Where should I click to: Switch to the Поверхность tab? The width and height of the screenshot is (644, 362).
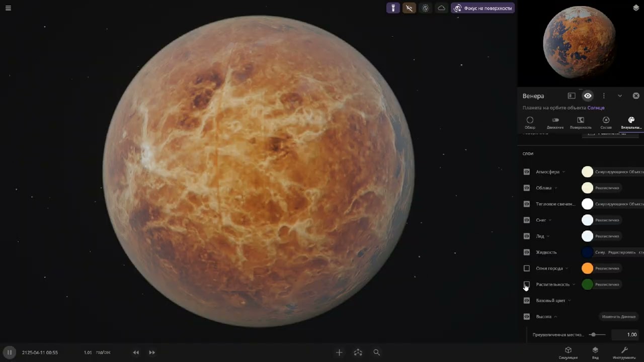[581, 123]
